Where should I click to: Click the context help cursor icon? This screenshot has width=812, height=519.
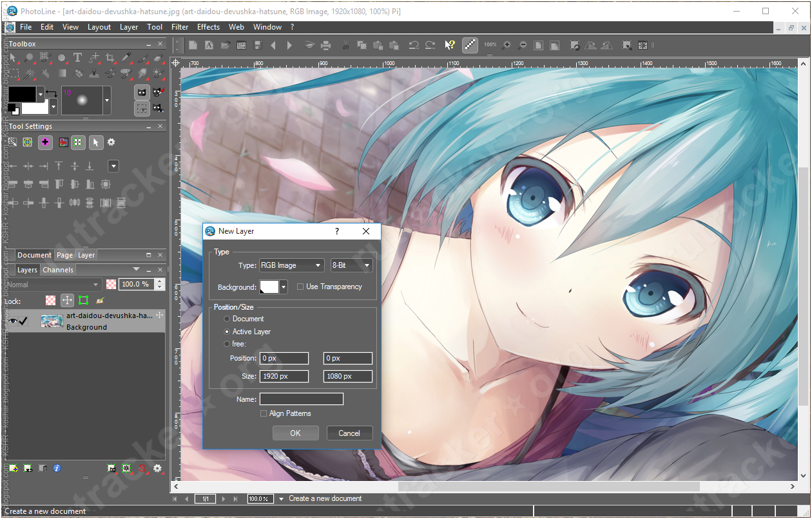[450, 45]
